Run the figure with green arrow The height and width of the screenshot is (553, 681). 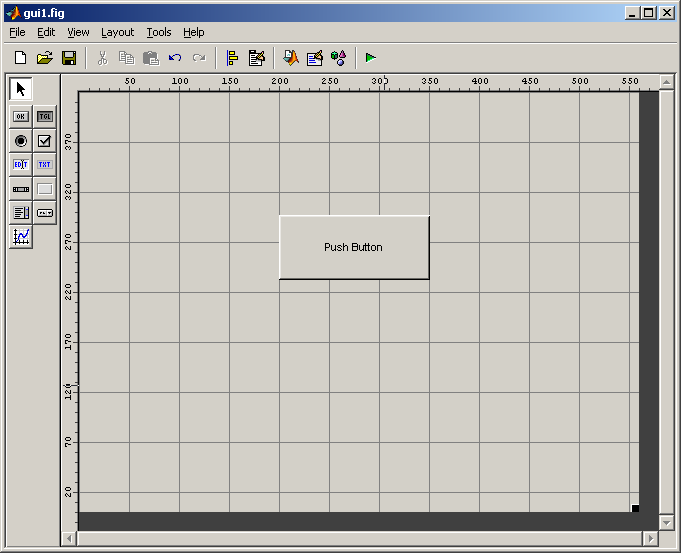point(370,58)
